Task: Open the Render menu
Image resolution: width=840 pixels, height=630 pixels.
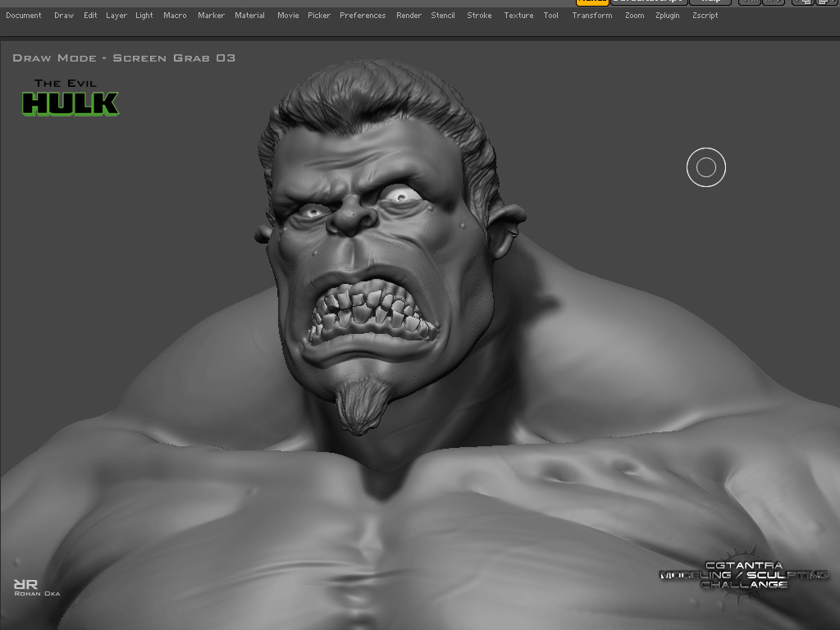Action: click(409, 16)
